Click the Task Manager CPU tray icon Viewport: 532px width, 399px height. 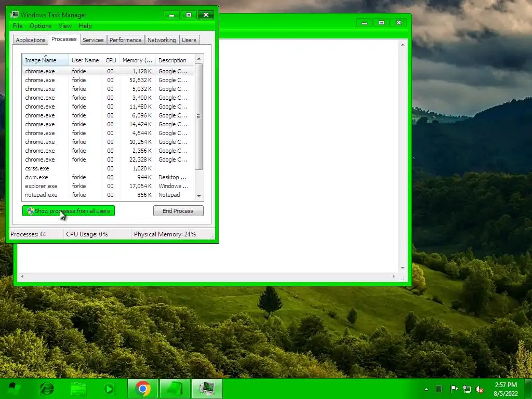point(439,389)
